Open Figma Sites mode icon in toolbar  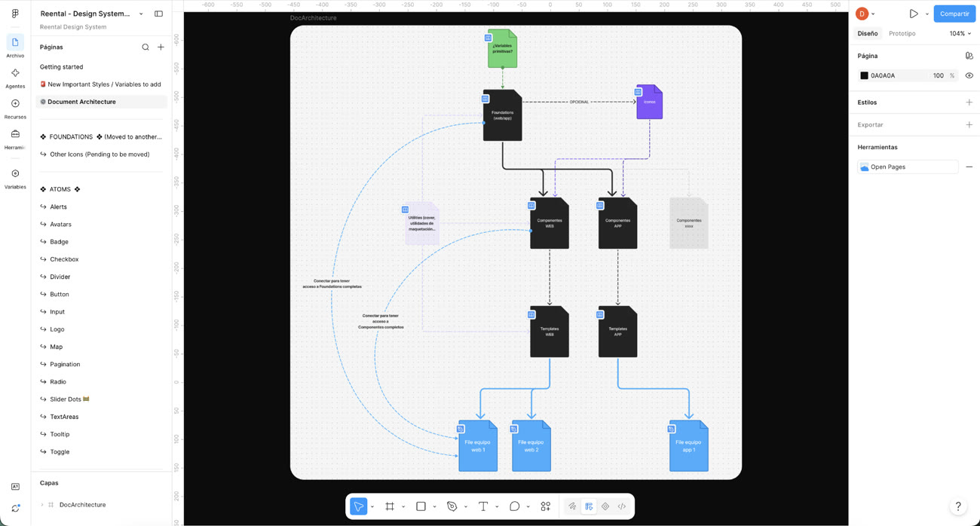click(x=605, y=506)
